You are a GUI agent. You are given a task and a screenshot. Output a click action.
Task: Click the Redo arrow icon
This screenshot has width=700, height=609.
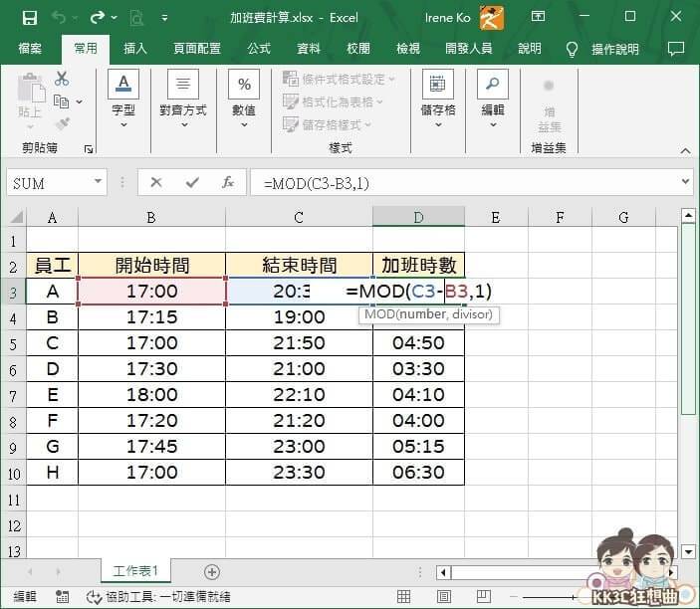click(x=97, y=18)
